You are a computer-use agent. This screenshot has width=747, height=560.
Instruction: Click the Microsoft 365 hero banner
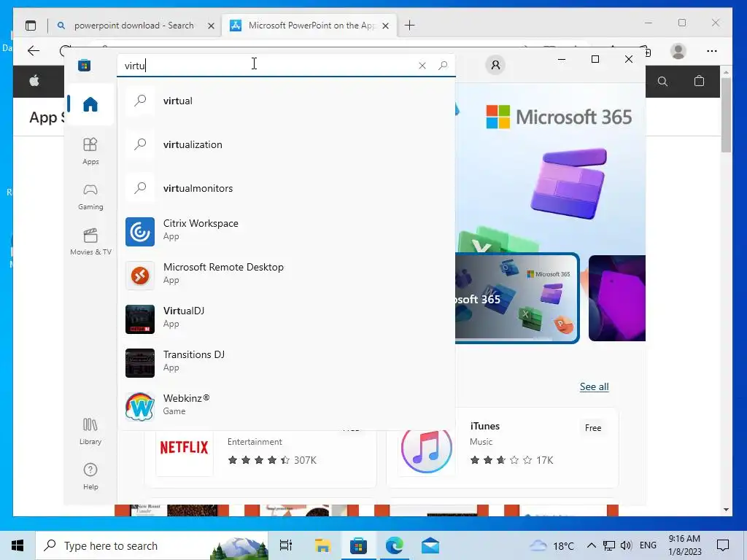tap(550, 167)
